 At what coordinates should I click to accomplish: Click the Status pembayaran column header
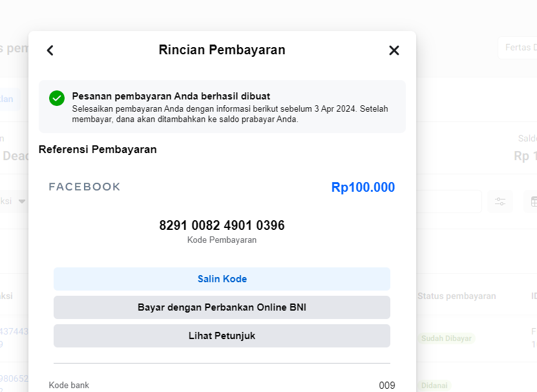tap(456, 296)
